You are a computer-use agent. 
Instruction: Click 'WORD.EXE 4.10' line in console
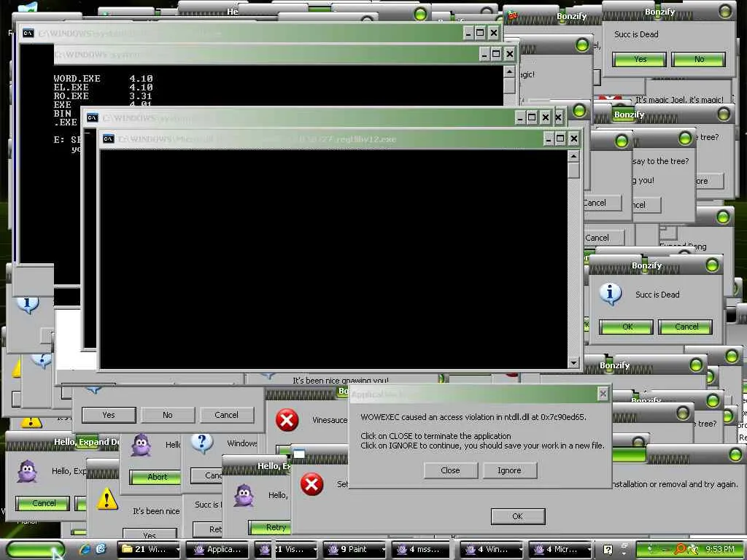pos(103,78)
